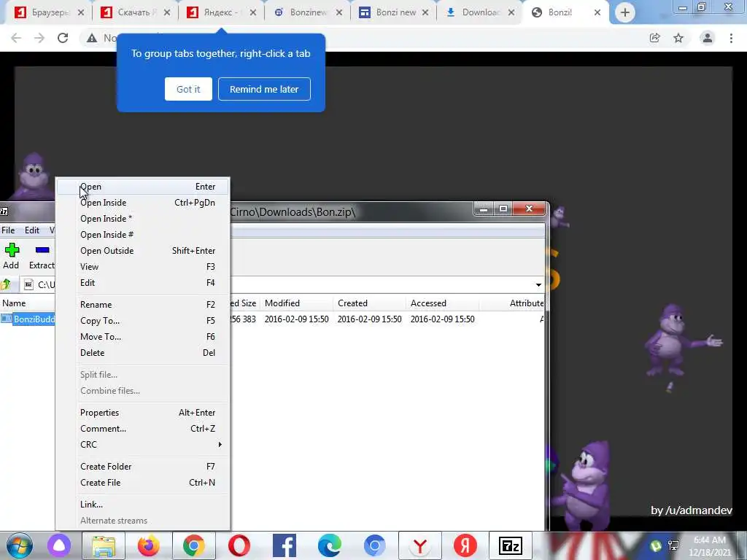Select the BonziBudd file row
Screen dimensions: 747x560
pyautogui.click(x=28, y=319)
